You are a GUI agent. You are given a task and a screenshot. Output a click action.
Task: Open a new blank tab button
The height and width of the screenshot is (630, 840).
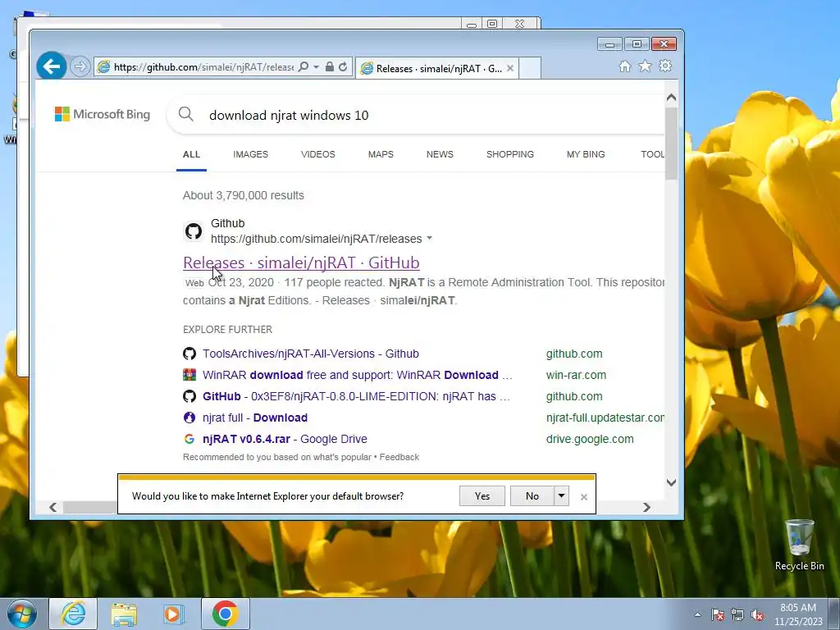coord(530,68)
